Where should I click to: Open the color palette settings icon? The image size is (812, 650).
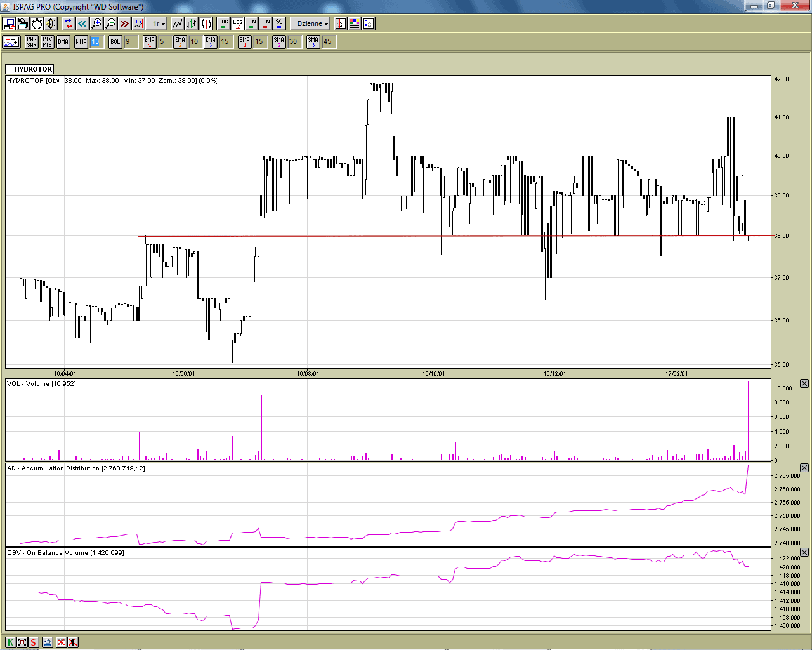coord(355,23)
